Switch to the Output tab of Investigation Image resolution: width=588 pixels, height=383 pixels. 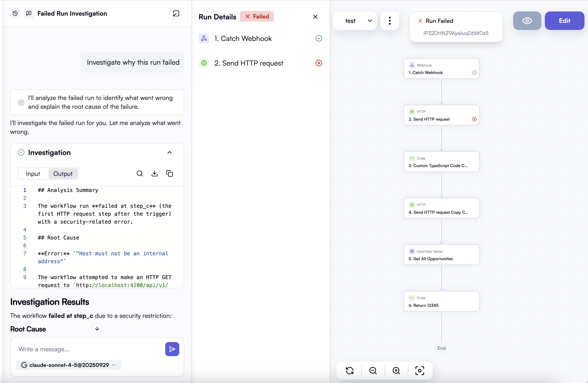[x=63, y=174]
